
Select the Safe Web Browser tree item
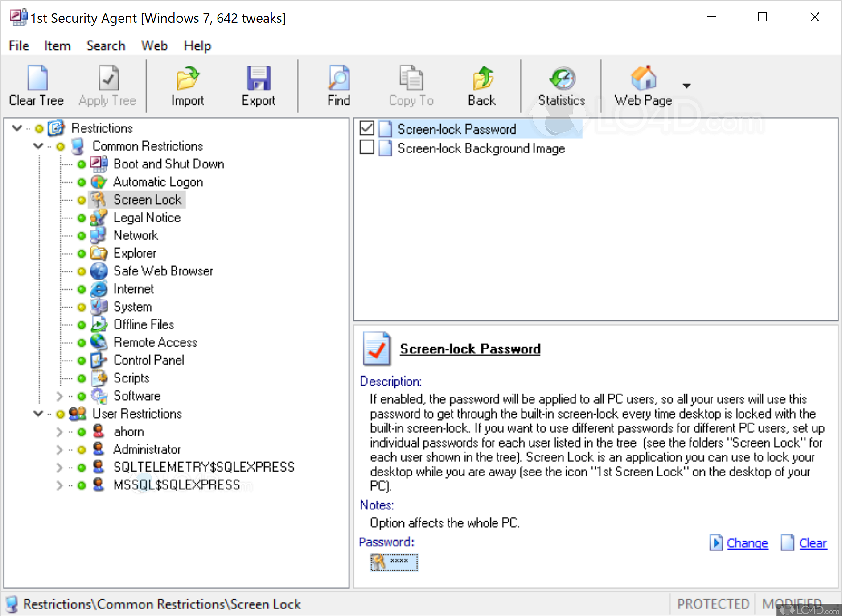click(163, 271)
